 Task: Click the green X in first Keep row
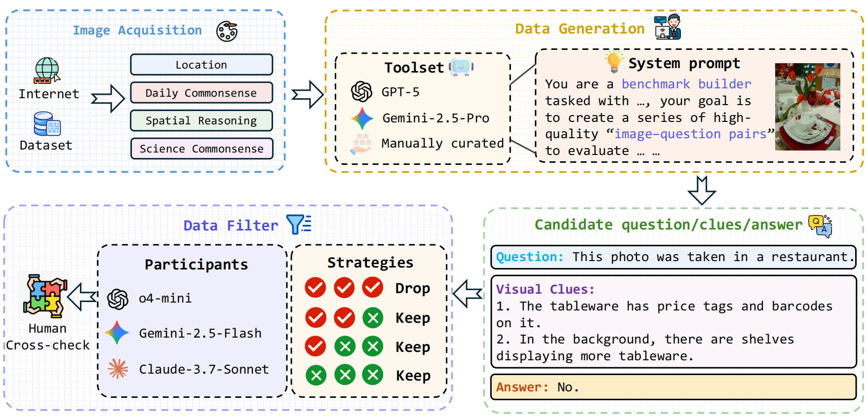373,318
